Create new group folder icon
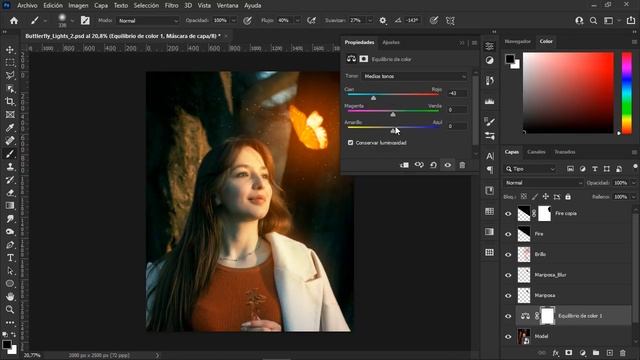Viewport: 640px width, 360px height. click(x=596, y=353)
